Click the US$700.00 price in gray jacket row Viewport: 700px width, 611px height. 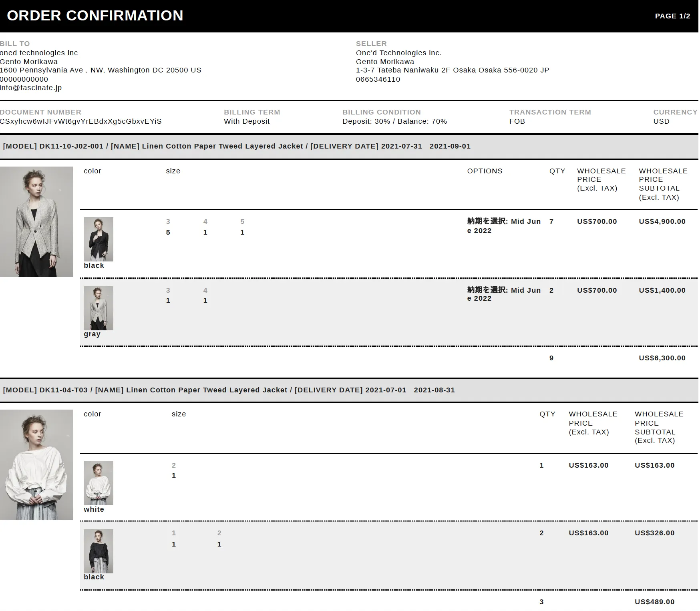pos(597,290)
